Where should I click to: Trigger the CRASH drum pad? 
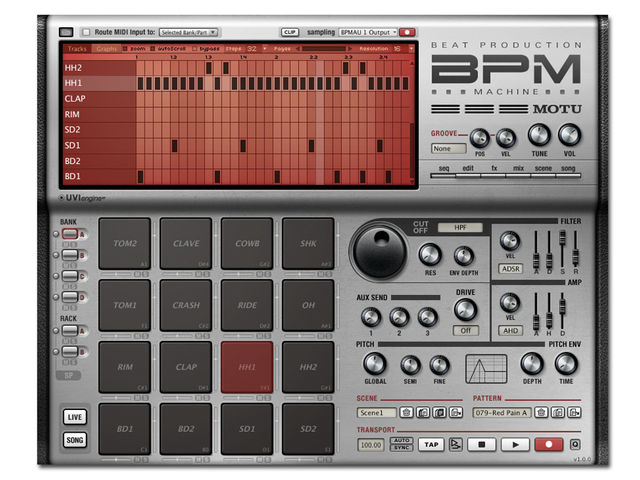tap(186, 305)
